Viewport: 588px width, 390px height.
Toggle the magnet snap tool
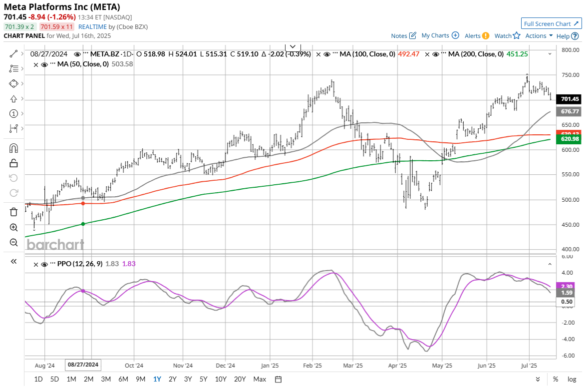coord(13,148)
